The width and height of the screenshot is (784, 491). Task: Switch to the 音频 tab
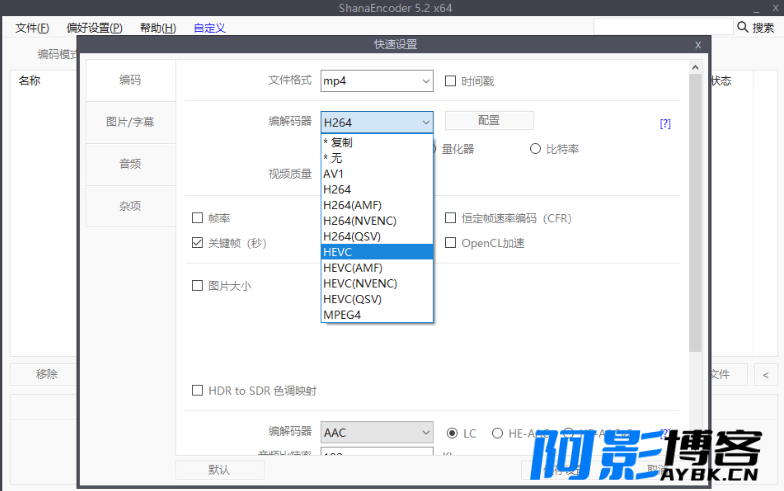[x=130, y=164]
